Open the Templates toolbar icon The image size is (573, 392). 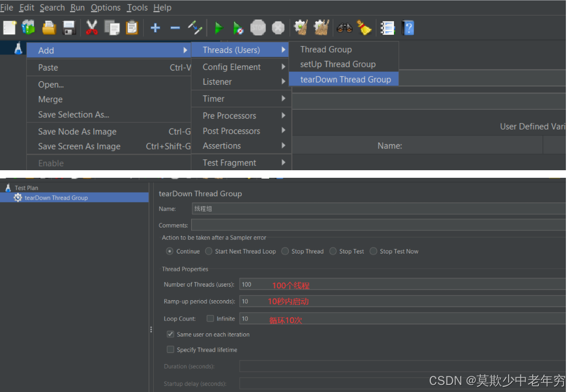(x=29, y=28)
